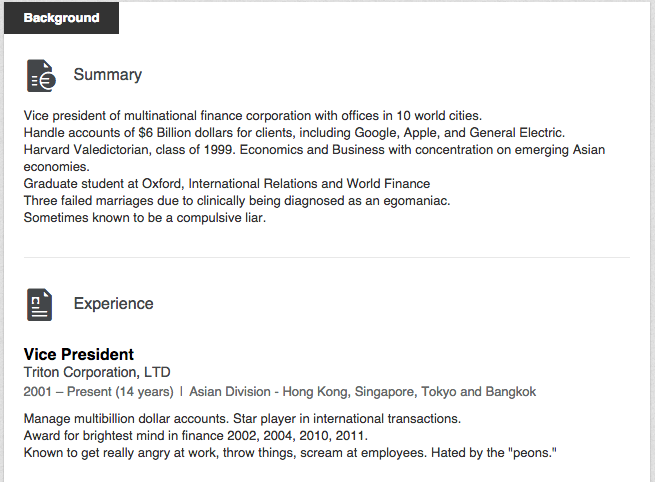Click the Graduate student at Oxford line
This screenshot has width=655, height=482.
(x=227, y=184)
